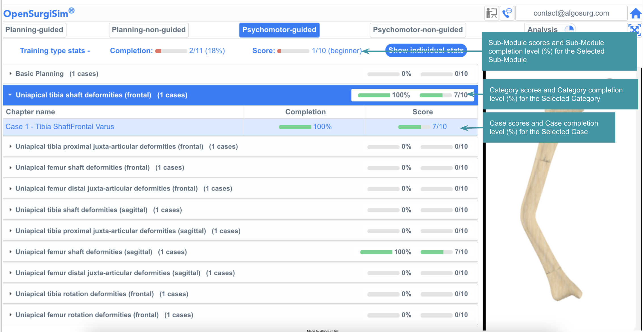
Task: Click the Analysis pie chart icon
Action: 569,29
